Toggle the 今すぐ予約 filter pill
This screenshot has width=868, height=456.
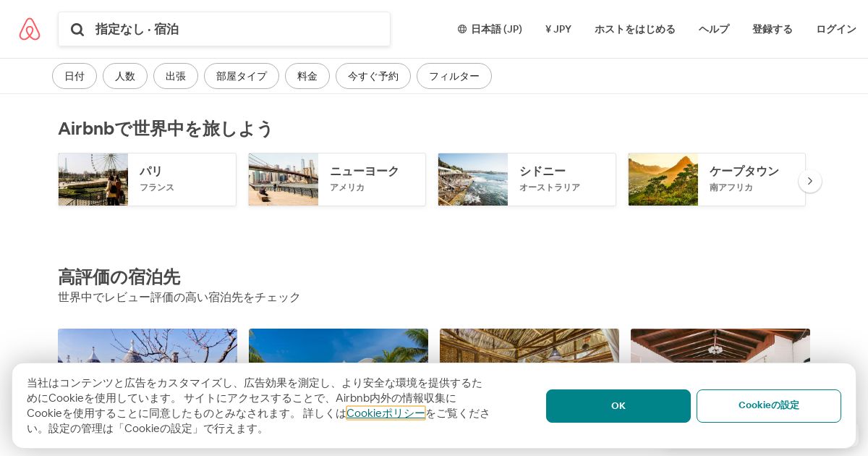pyautogui.click(x=373, y=76)
